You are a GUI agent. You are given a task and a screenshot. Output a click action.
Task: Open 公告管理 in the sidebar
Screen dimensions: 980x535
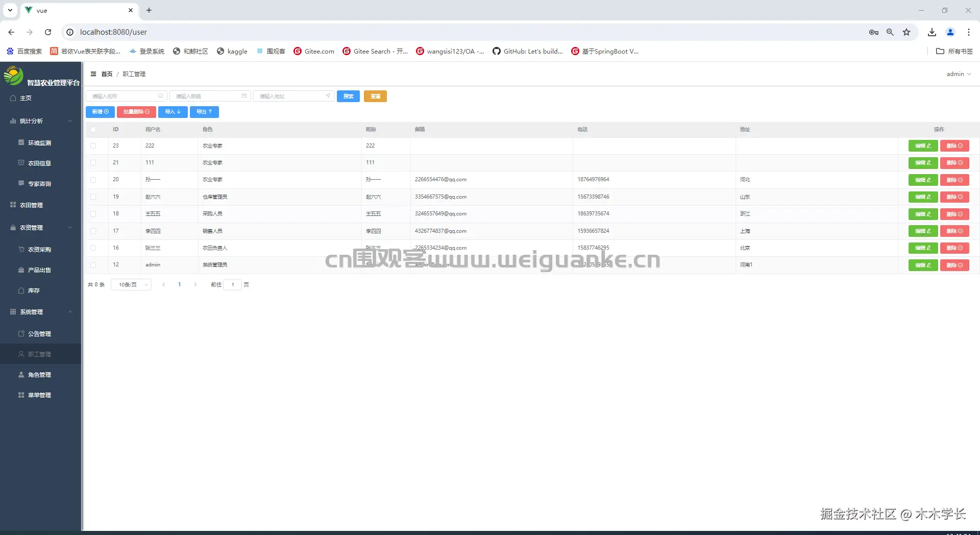click(41, 334)
